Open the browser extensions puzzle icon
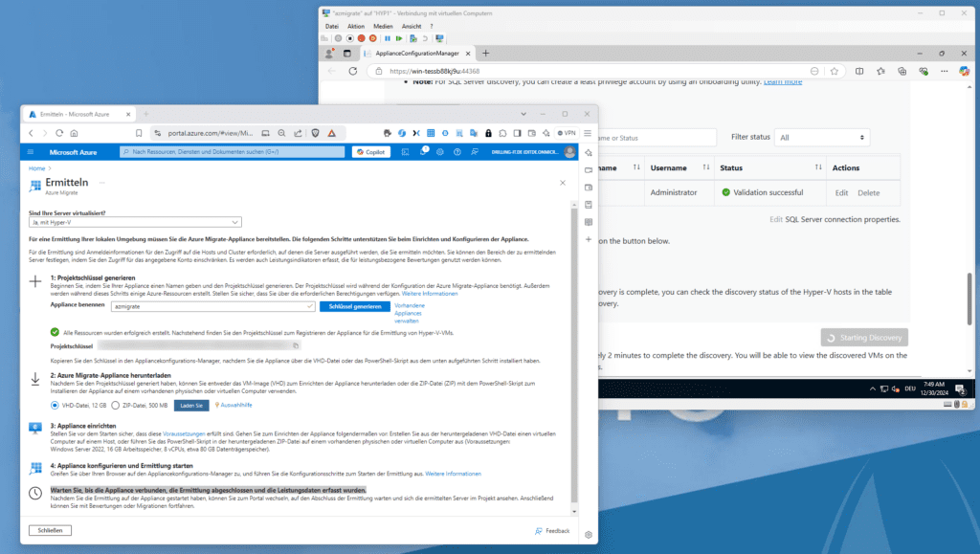The height and width of the screenshot is (554, 980). 503,133
